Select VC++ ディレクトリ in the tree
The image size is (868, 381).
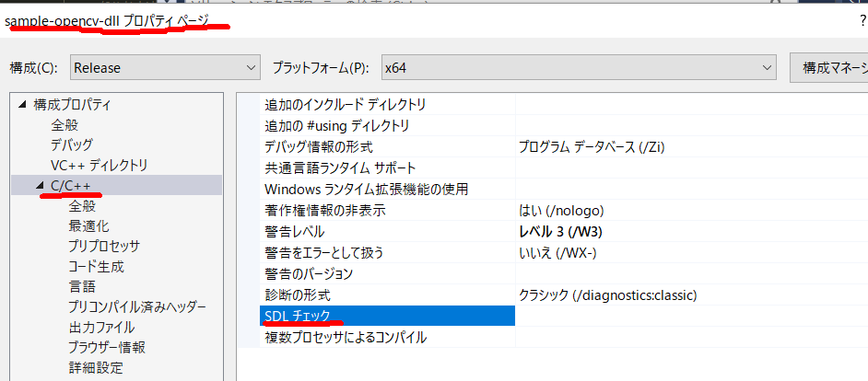coord(100,165)
